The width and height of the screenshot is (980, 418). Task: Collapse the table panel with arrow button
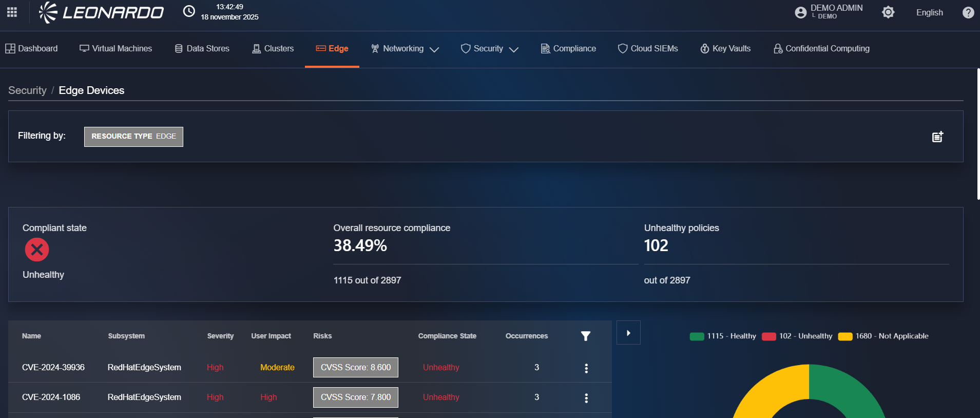click(628, 333)
